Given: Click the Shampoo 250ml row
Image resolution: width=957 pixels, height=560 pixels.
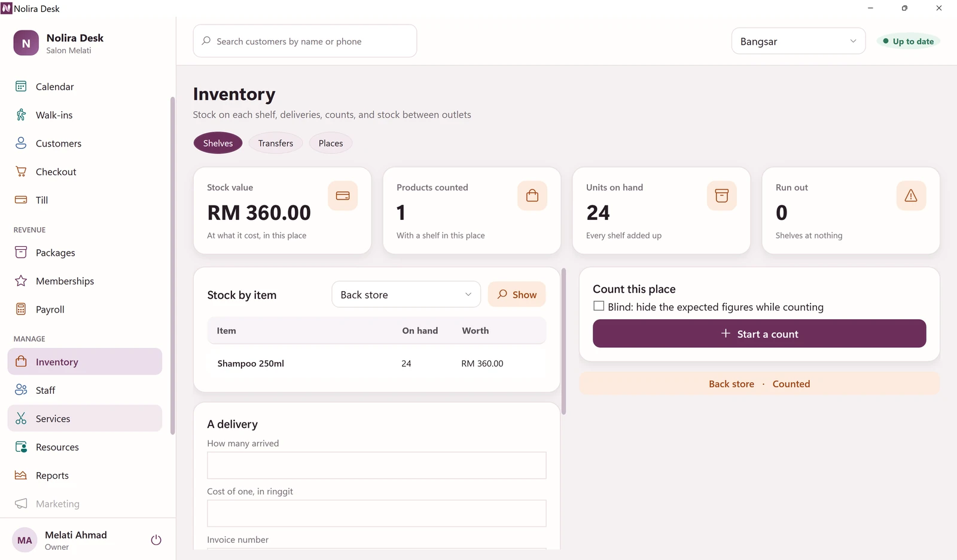Looking at the screenshot, I should (377, 363).
